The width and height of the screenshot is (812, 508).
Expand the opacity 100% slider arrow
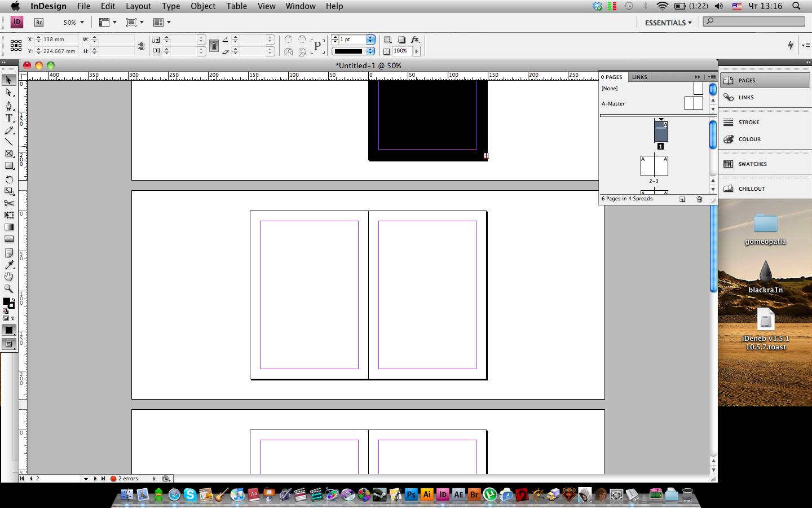click(x=417, y=51)
